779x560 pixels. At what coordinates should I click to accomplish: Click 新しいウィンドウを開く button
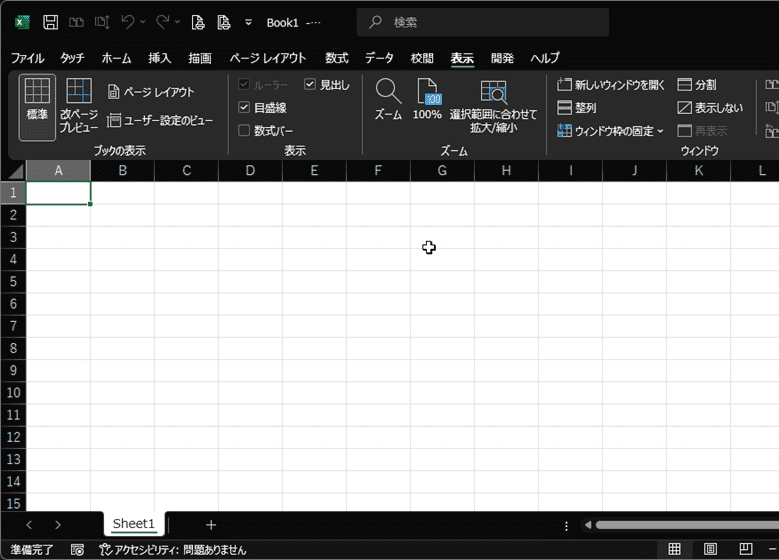[611, 85]
